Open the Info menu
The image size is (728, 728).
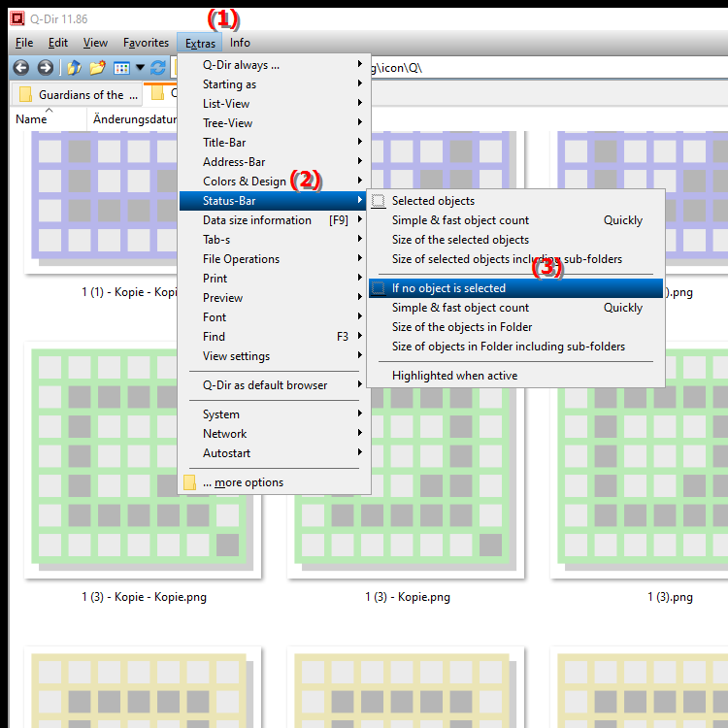(x=240, y=43)
